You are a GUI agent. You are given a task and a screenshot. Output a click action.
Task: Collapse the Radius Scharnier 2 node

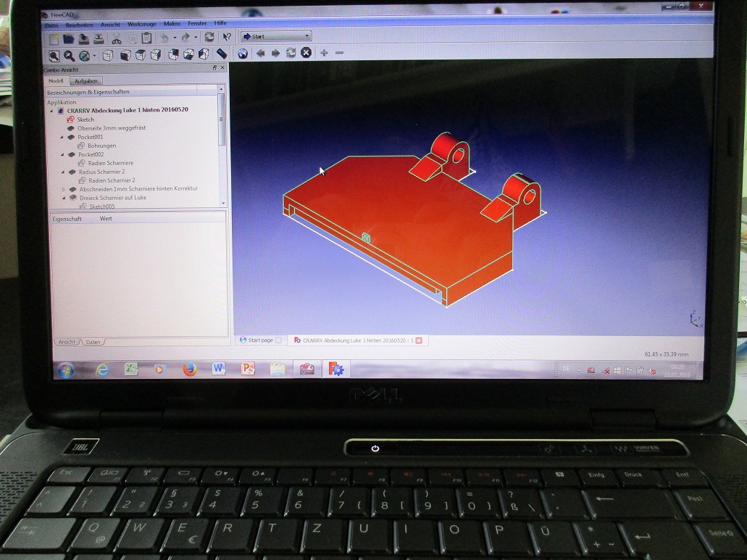pyautogui.click(x=62, y=172)
